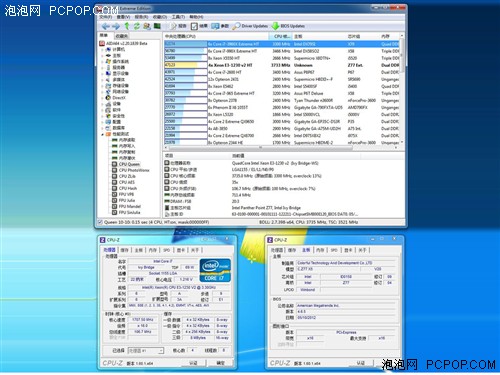Viewport: 500px width, 375px height.
Task: Click the 软件 tree icon
Action: pyautogui.click(x=108, y=110)
